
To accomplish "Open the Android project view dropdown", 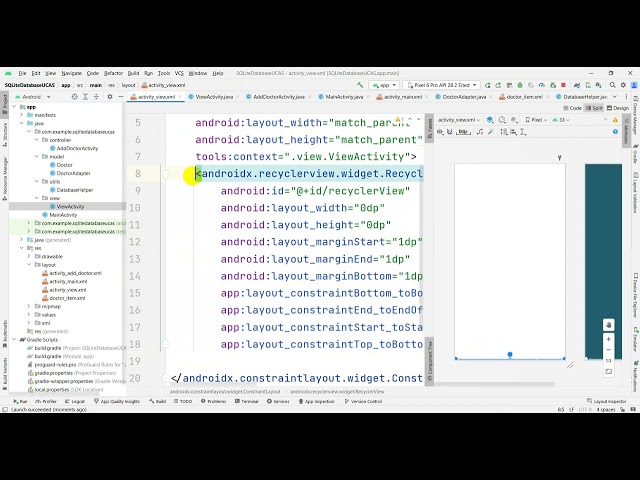I will pyautogui.click(x=32, y=97).
